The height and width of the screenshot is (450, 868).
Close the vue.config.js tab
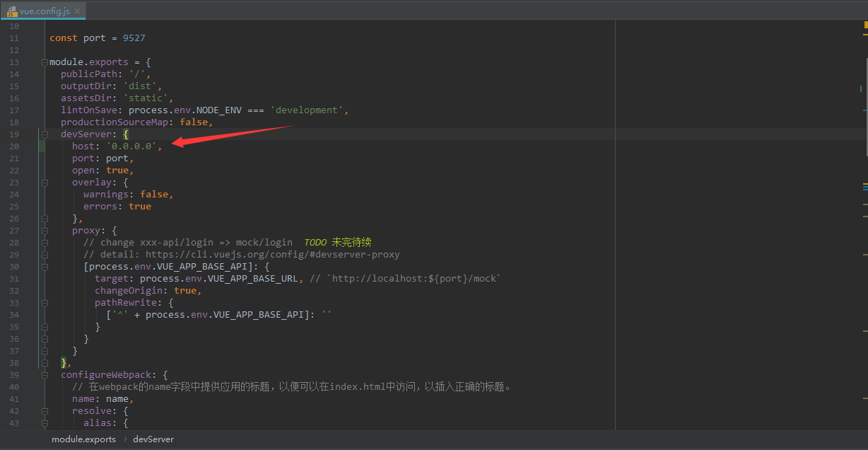click(x=76, y=11)
